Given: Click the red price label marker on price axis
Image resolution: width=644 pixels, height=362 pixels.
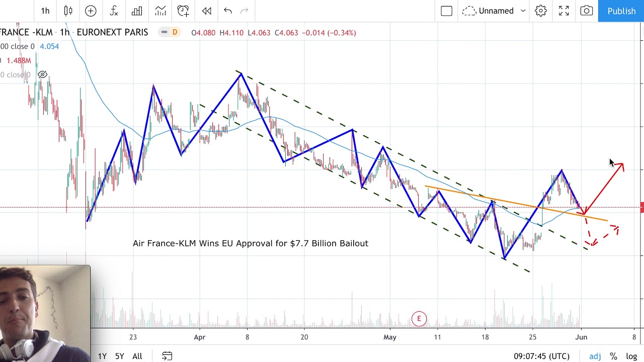Looking at the screenshot, I should coord(642,207).
